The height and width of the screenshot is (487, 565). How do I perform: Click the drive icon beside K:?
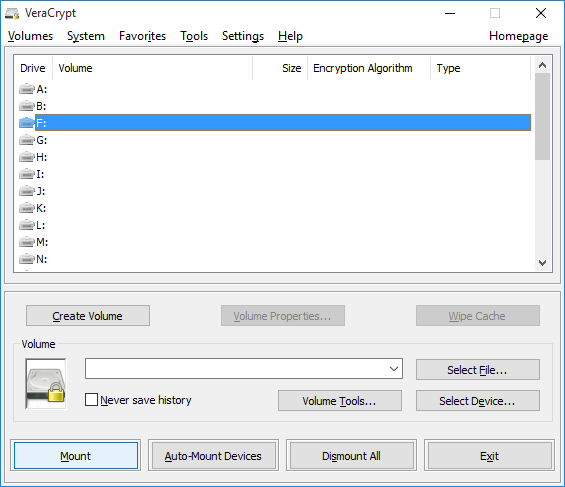tap(27, 208)
